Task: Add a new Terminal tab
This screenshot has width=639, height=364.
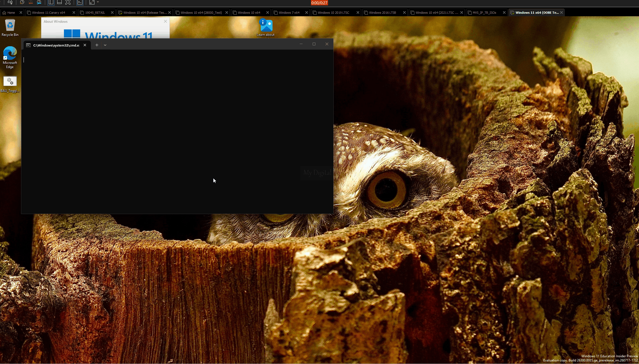Action: click(x=97, y=45)
